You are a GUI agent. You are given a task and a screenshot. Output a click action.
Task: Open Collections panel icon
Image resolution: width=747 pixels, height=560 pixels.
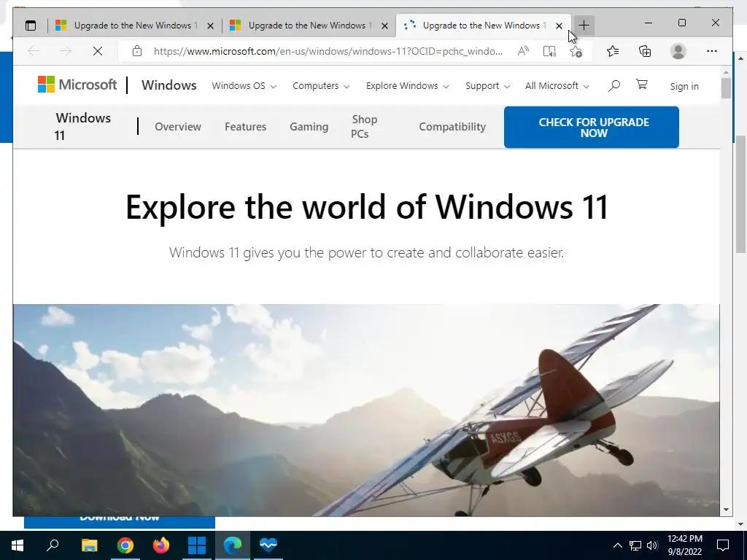(x=645, y=51)
